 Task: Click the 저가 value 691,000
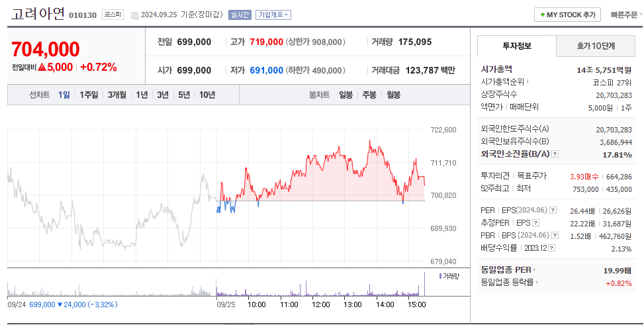pyautogui.click(x=267, y=70)
